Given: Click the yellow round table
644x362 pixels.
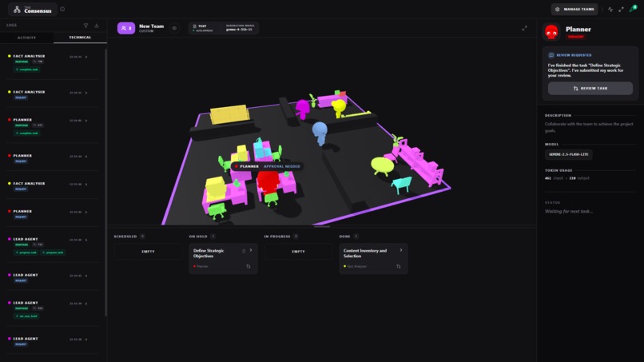Looking at the screenshot, I should (x=382, y=166).
